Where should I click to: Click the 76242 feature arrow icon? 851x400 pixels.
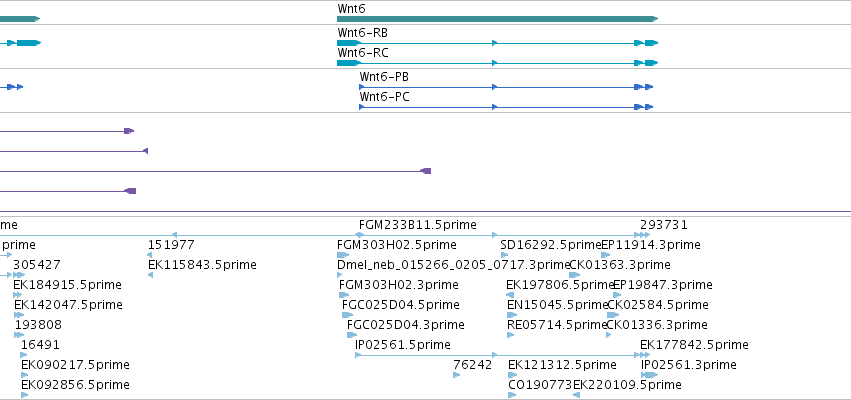[x=456, y=375]
